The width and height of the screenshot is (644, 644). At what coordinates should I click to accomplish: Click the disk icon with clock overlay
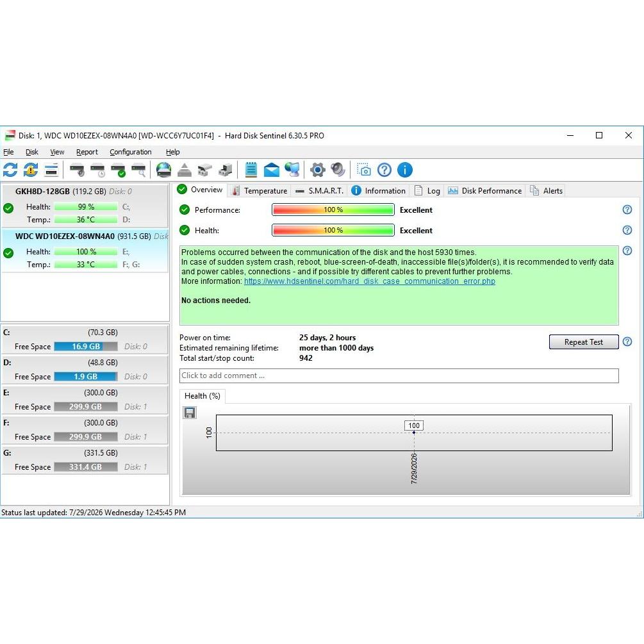pos(98,170)
